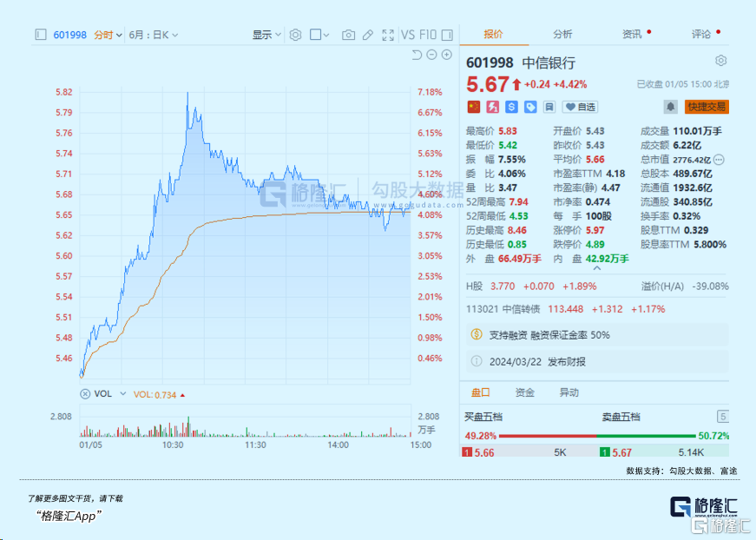The height and width of the screenshot is (540, 756).
Task: Open the 显示 display dropdown
Action: [266, 35]
